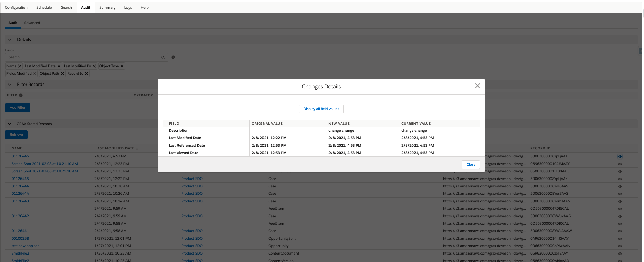Open the Configuration tab
644x262 pixels.
click(16, 7)
